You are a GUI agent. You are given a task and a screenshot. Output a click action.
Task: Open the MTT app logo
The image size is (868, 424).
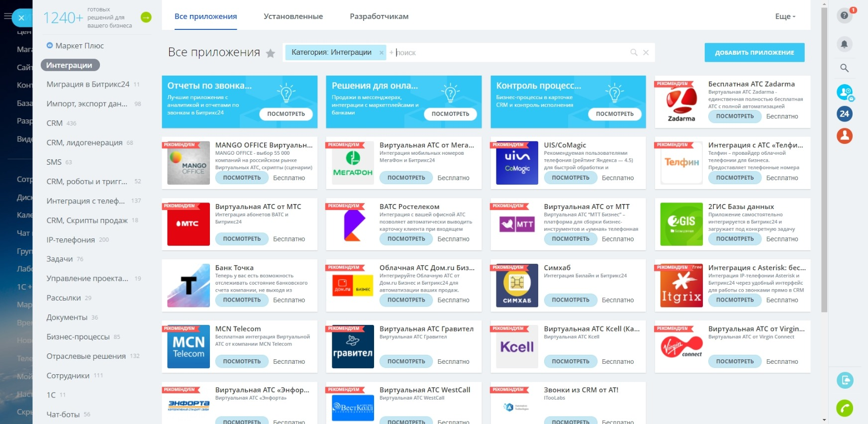(x=517, y=224)
